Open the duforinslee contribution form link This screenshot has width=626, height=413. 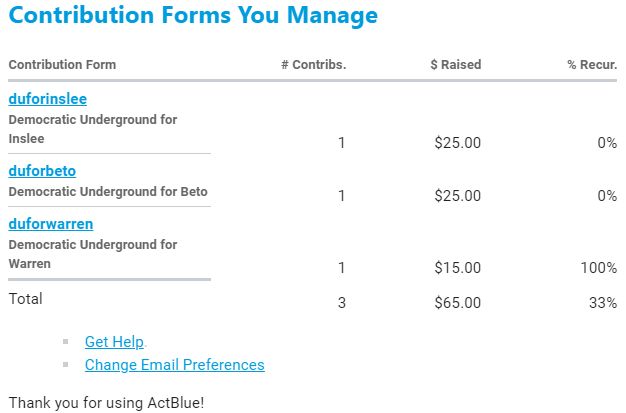[47, 99]
